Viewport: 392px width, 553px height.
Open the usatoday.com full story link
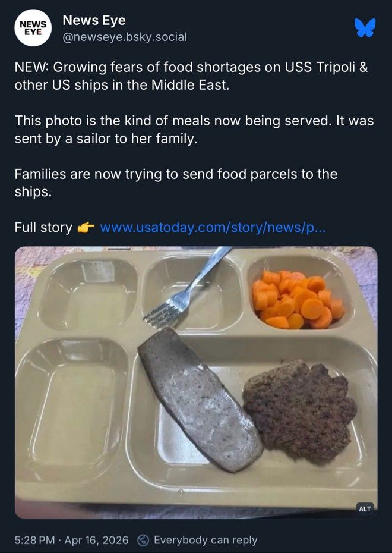pos(213,228)
